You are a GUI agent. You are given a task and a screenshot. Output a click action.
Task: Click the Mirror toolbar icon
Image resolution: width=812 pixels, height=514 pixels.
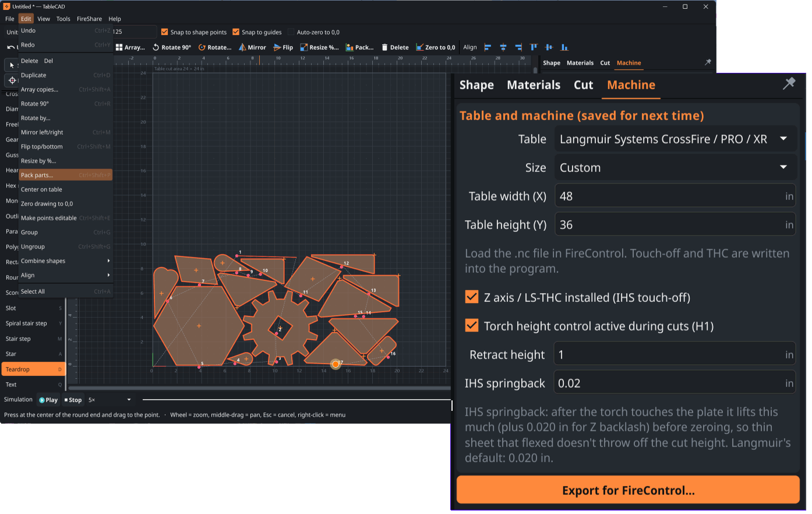pyautogui.click(x=242, y=47)
